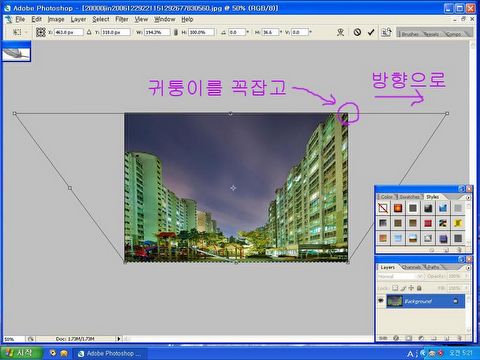
Task: Toggle lock all icon in Layers panel
Action: click(419, 288)
